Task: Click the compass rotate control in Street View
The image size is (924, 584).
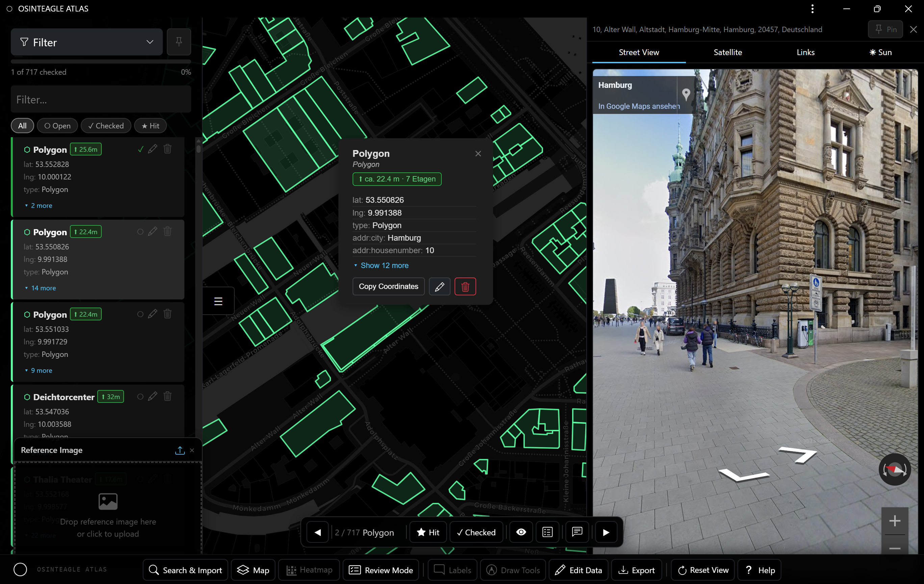Action: point(895,469)
